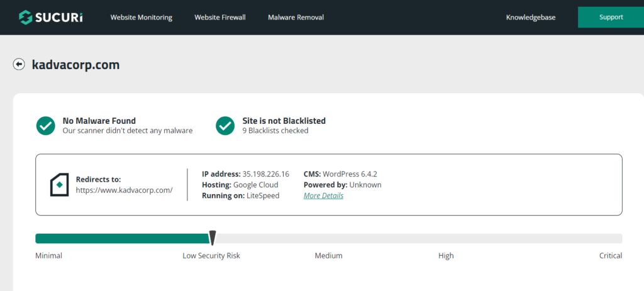This screenshot has width=644, height=291.
Task: Click the risk meter pointer marker
Action: point(213,238)
